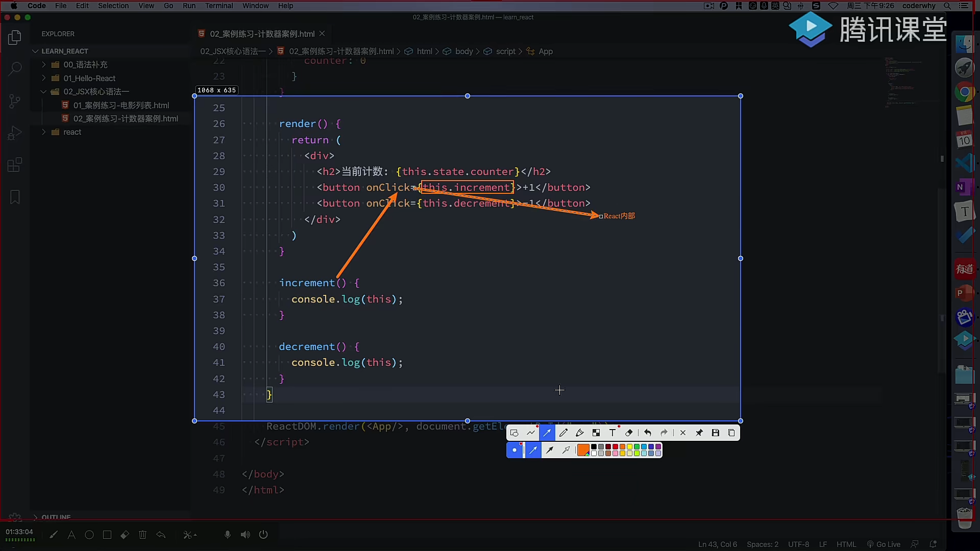Open the Terminal menu
The height and width of the screenshot is (551, 980).
click(x=219, y=6)
